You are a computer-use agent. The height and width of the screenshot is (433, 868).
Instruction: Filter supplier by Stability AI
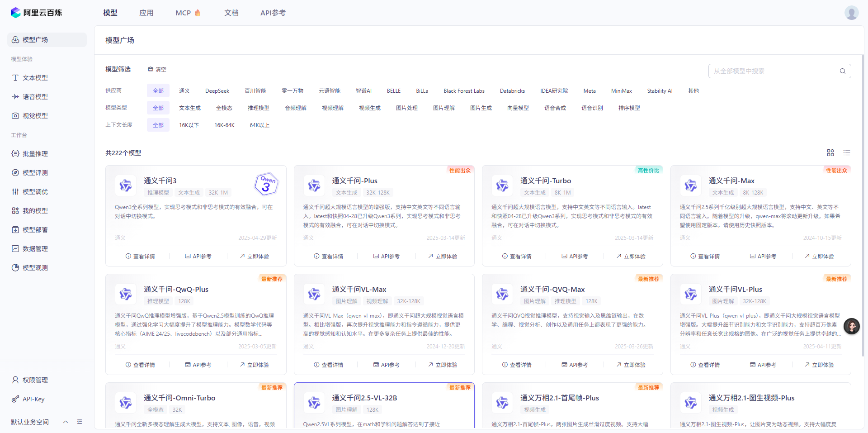pos(660,91)
